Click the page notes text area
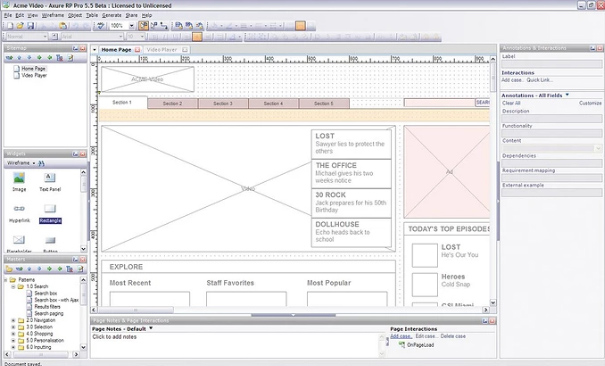 (x=235, y=345)
